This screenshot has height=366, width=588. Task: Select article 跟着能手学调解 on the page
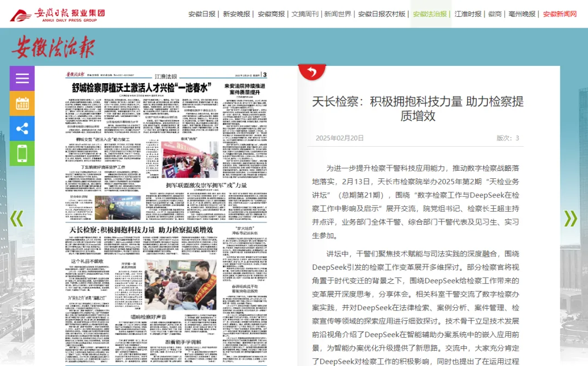click(x=183, y=342)
